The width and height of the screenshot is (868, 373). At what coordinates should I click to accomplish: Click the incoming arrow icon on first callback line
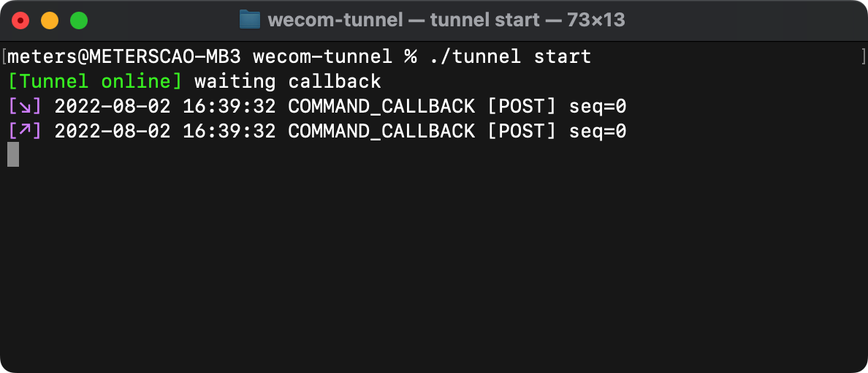click(25, 106)
